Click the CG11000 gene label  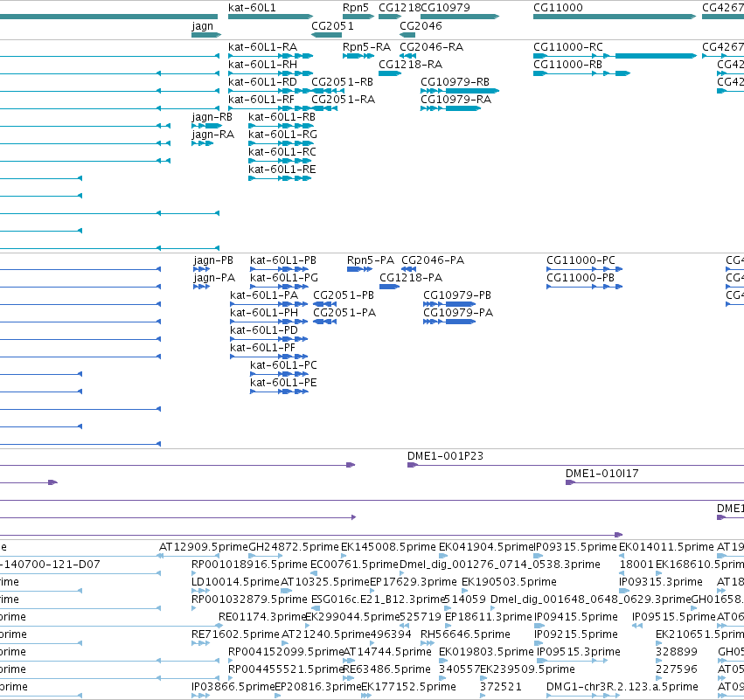558,8
